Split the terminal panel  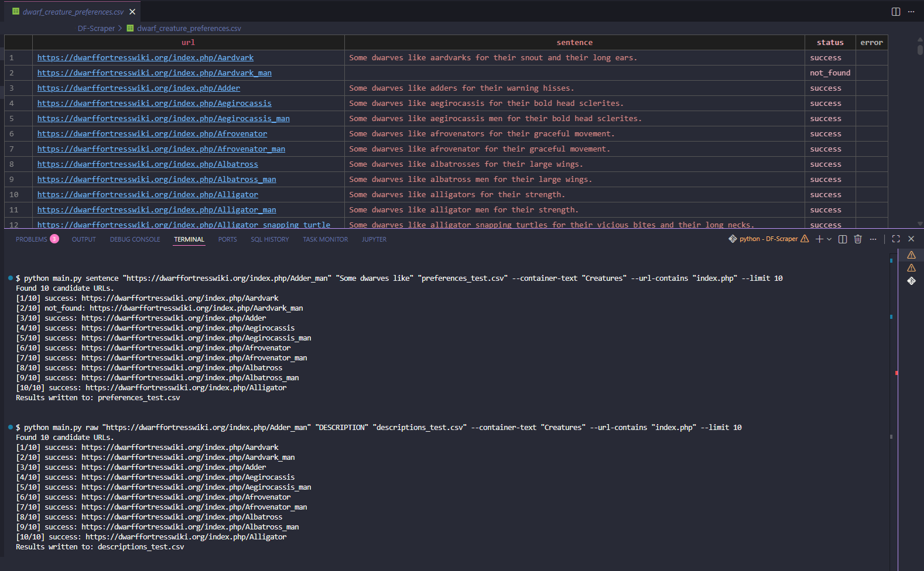point(843,239)
